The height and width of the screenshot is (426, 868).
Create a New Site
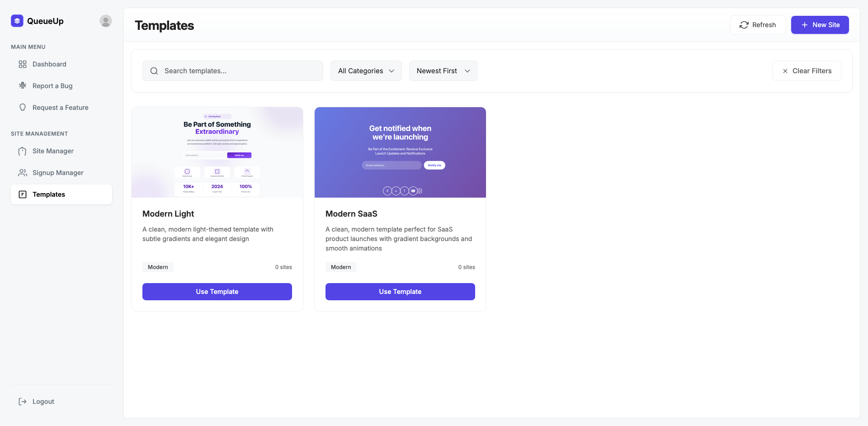[x=820, y=25]
